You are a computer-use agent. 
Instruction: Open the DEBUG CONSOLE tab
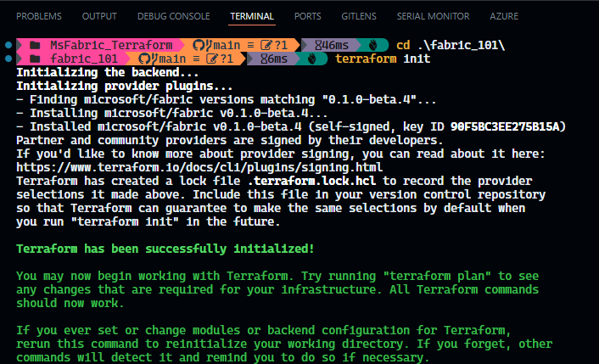tap(173, 16)
